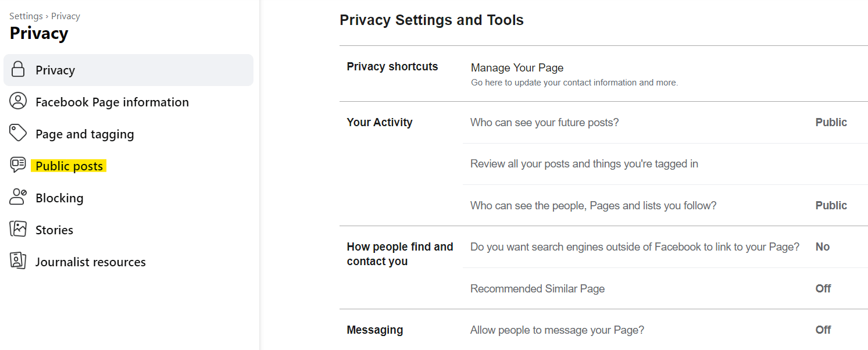Click the Public posts speech bubble icon
Viewport: 868px width, 350px height.
click(x=18, y=165)
